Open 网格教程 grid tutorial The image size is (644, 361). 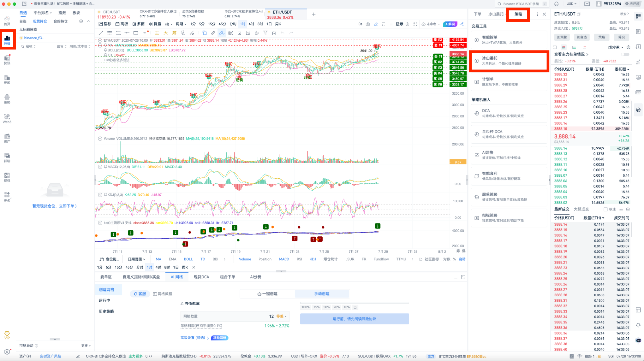click(163, 294)
